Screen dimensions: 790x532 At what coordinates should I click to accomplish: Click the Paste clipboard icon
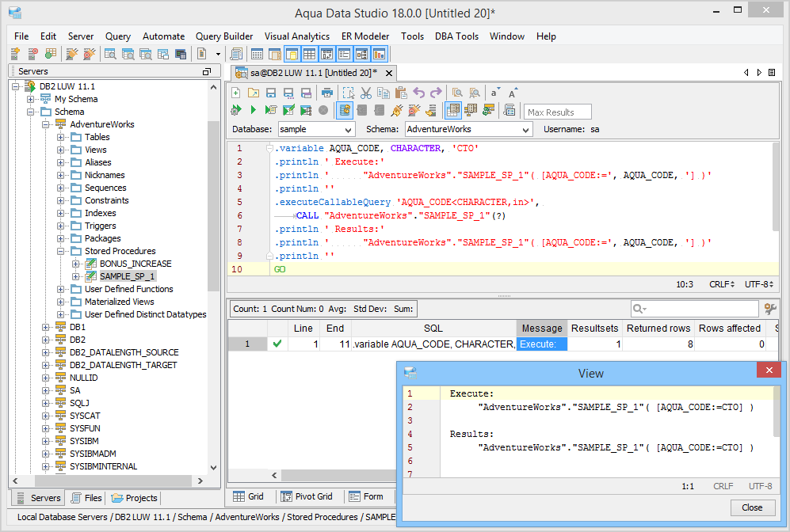[x=401, y=93]
